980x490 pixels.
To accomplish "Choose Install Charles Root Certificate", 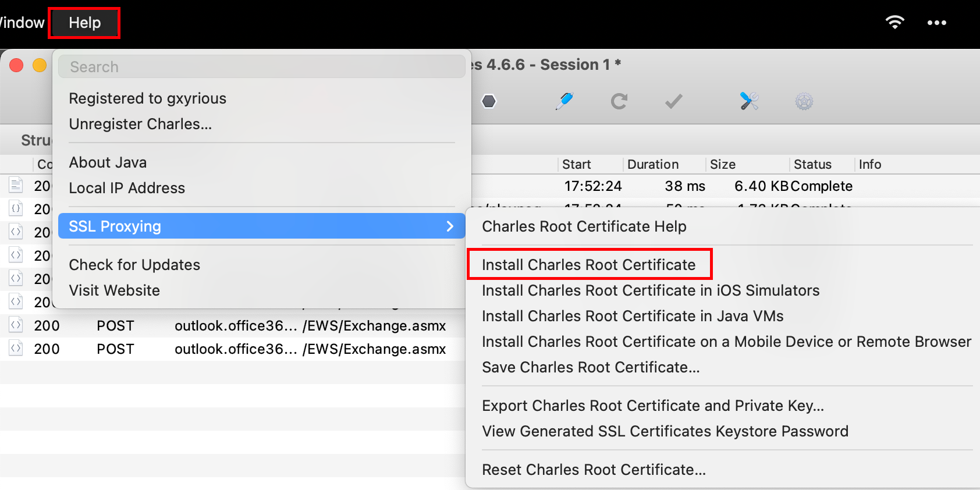I will pyautogui.click(x=588, y=265).
